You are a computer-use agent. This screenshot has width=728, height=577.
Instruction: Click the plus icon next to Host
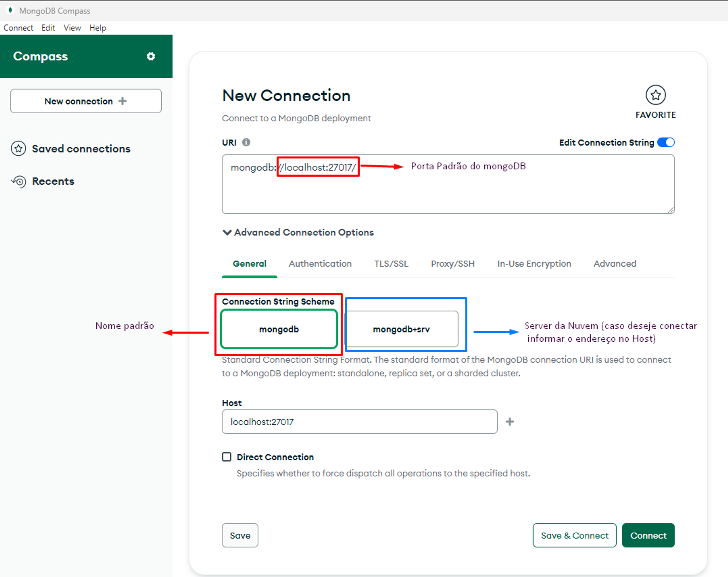tap(510, 422)
